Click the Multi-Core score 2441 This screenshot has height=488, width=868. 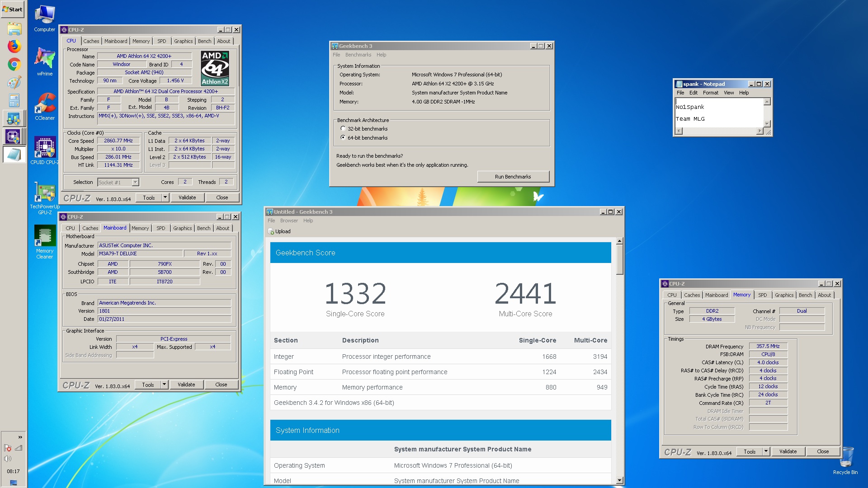coord(525,293)
